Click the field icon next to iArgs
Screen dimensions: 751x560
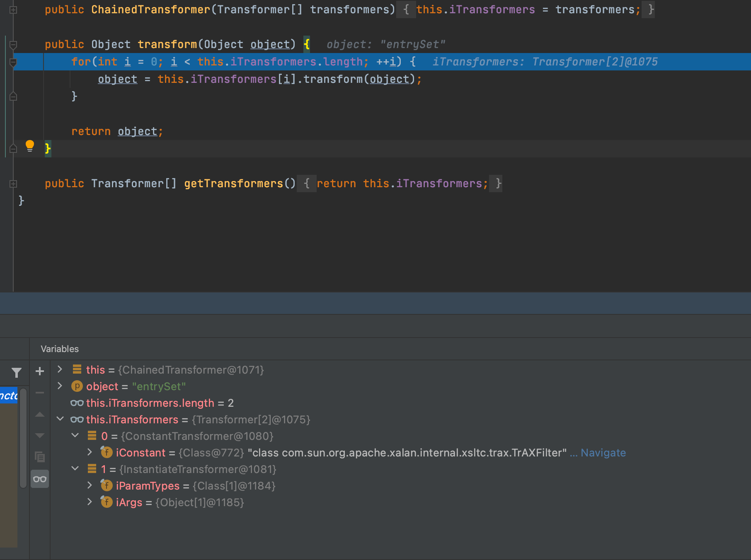pyautogui.click(x=107, y=502)
